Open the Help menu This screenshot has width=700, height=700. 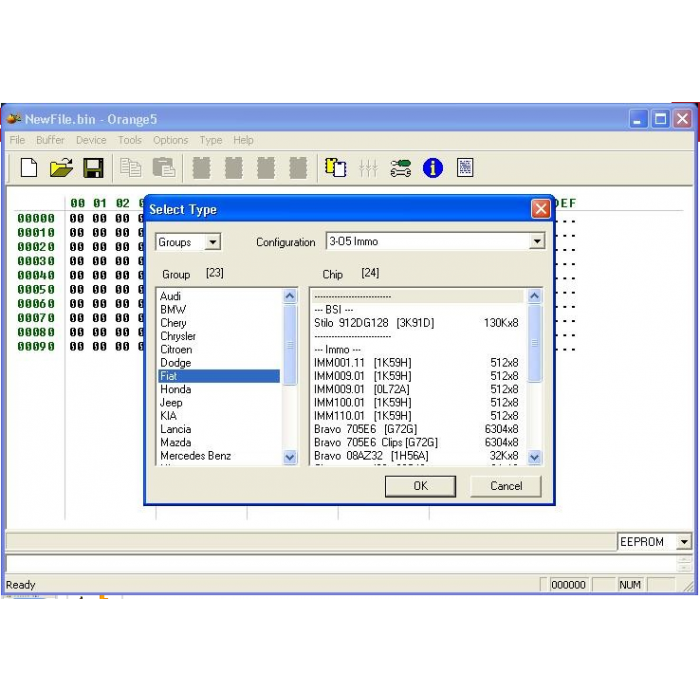click(x=243, y=140)
